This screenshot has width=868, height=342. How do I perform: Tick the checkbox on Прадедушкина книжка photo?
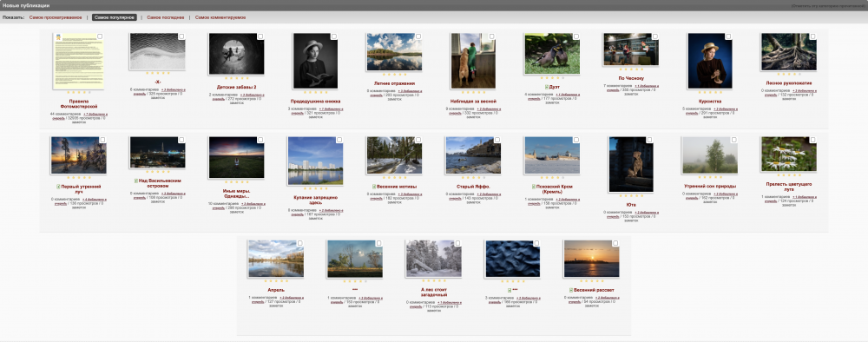coord(334,36)
